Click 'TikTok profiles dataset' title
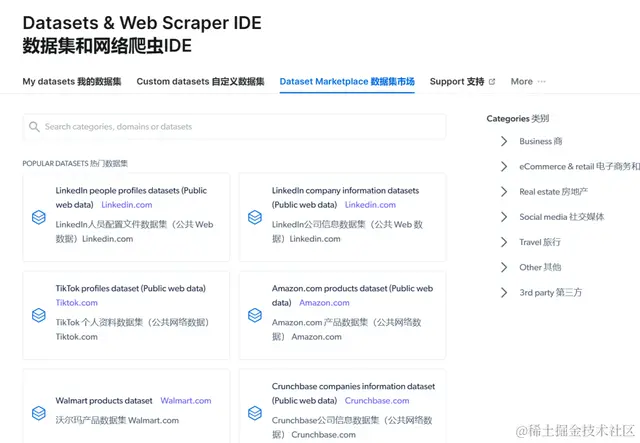Screen dimensions: 640x443 tap(131, 289)
